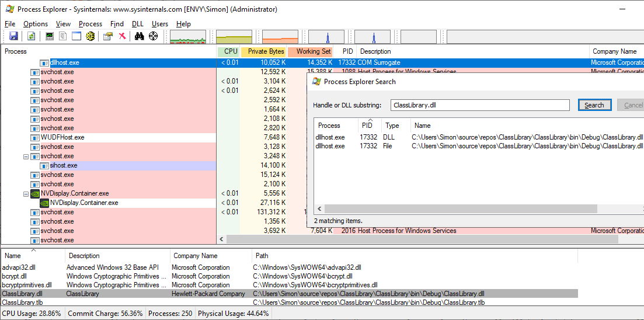Open the Users menu
This screenshot has width=644, height=320.
tap(160, 24)
